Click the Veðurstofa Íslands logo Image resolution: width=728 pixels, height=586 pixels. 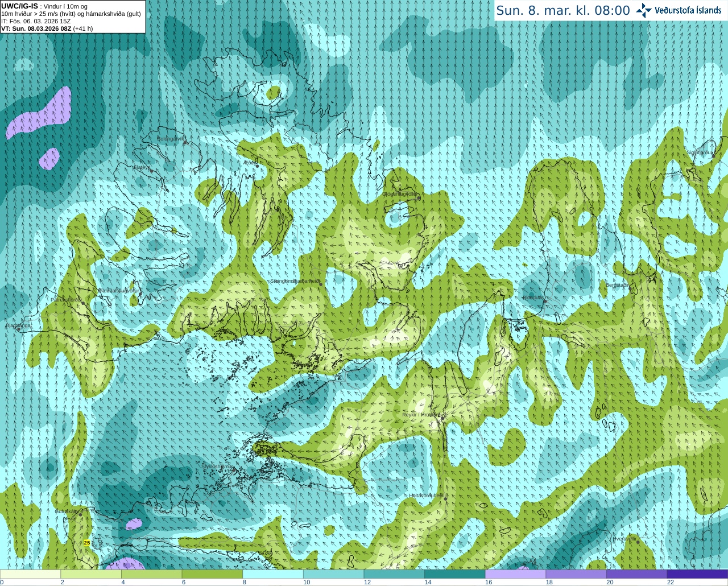point(679,10)
